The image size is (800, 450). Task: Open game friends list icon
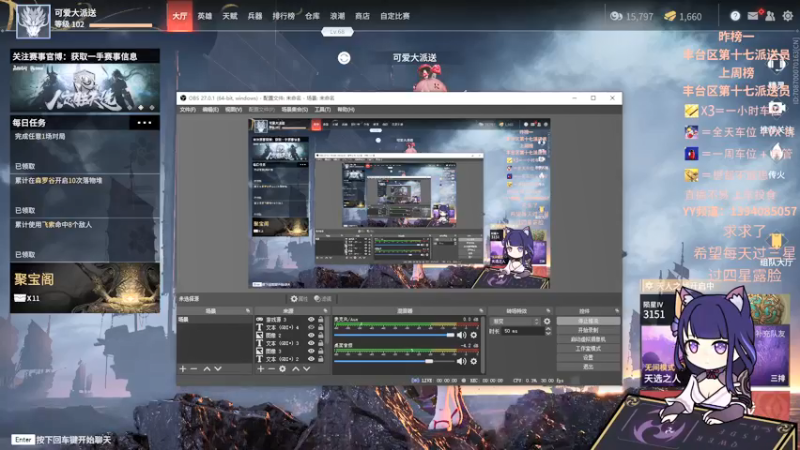[770, 16]
